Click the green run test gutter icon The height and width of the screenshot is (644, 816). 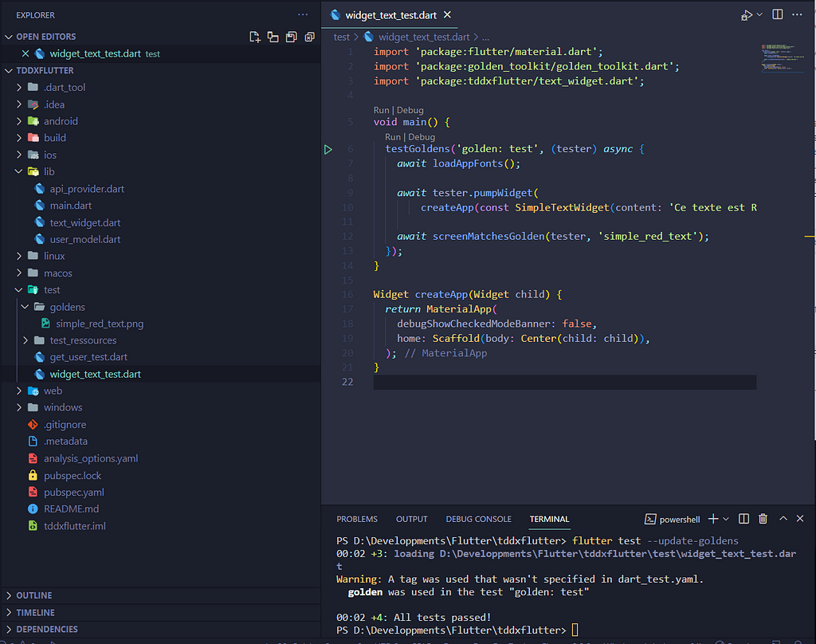328,150
